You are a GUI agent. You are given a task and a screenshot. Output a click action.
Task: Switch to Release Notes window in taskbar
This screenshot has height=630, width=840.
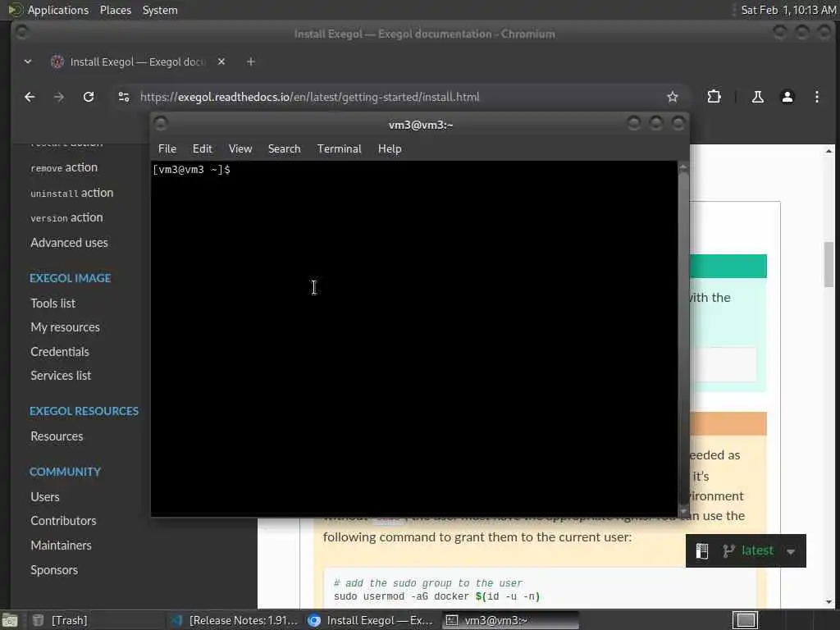click(234, 620)
